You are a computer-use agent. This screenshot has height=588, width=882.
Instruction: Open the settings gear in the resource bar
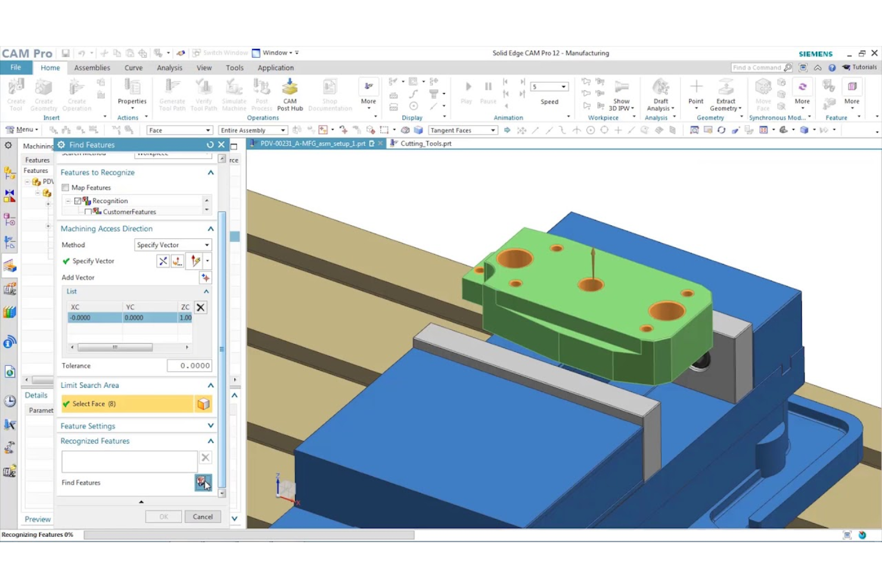tap(8, 145)
